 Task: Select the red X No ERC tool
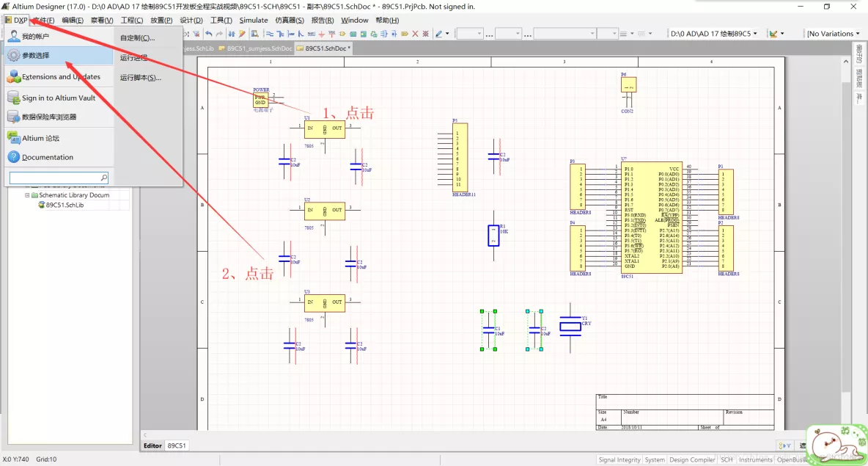pyautogui.click(x=415, y=34)
